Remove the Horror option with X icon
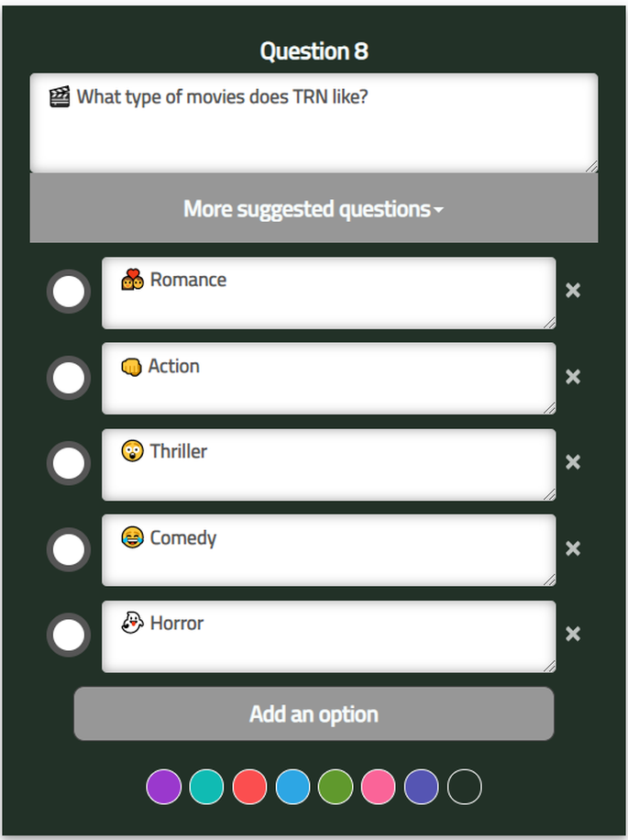Viewport: 628px width, 840px height. pyautogui.click(x=573, y=634)
